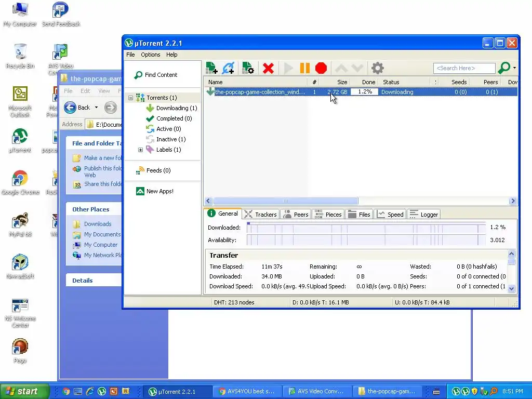Image resolution: width=532 pixels, height=399 pixels.
Task: Open My Computer desktop icon
Action: 20,14
